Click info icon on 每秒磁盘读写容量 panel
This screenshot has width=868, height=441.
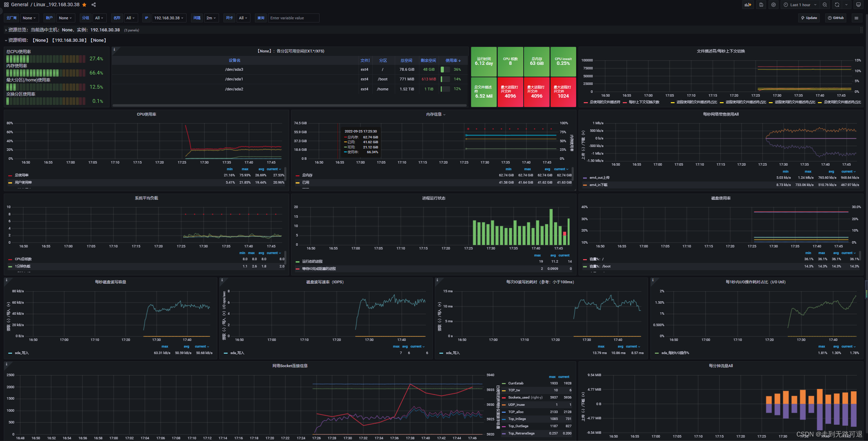point(6,280)
